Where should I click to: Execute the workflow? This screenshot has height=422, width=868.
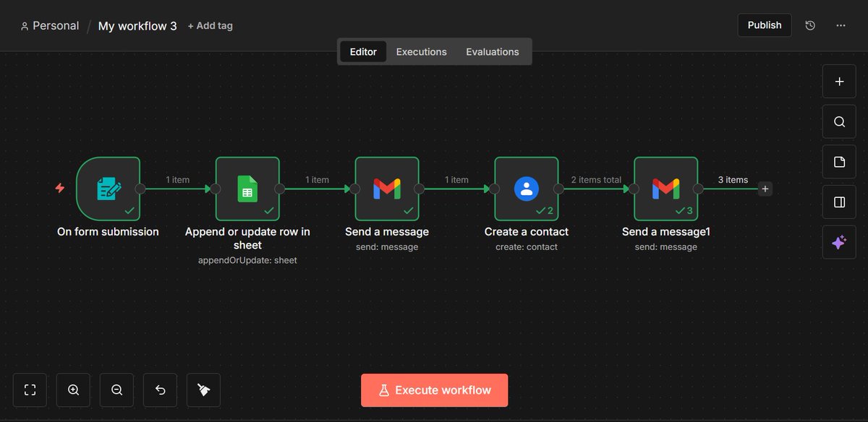(x=434, y=390)
